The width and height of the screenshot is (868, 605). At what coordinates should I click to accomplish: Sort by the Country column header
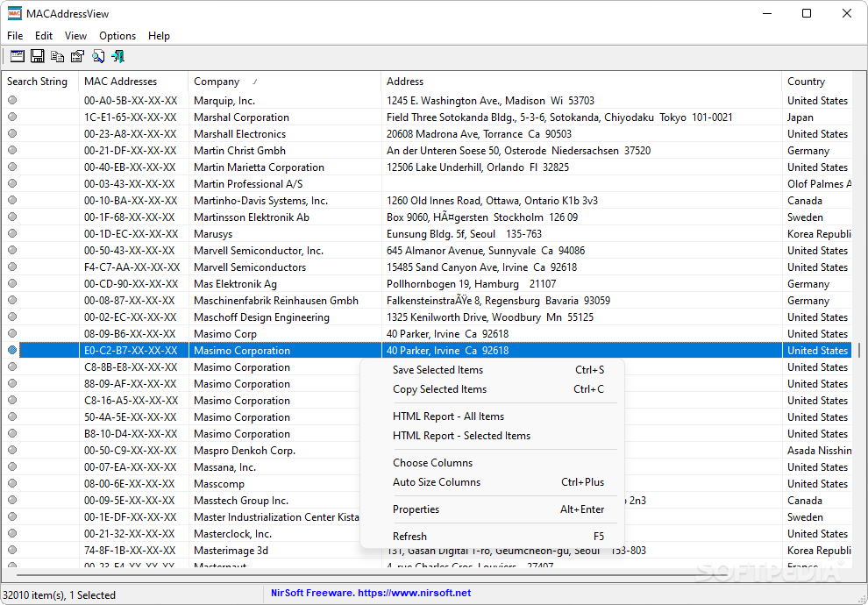click(817, 82)
